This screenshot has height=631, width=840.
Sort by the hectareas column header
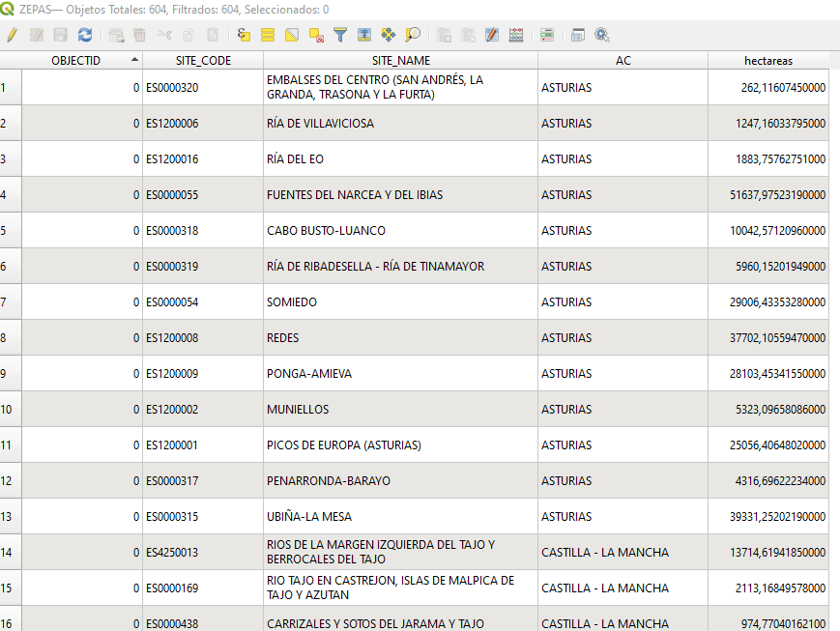coord(768,60)
